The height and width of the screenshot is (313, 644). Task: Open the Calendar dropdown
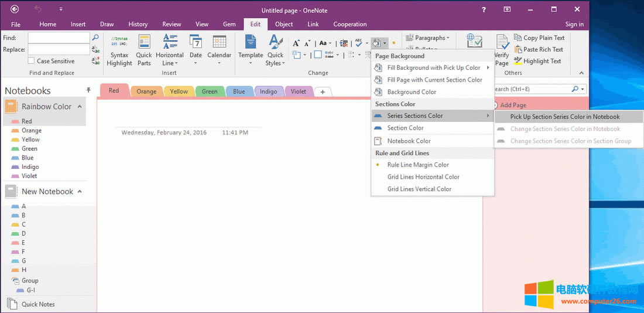coord(220,63)
